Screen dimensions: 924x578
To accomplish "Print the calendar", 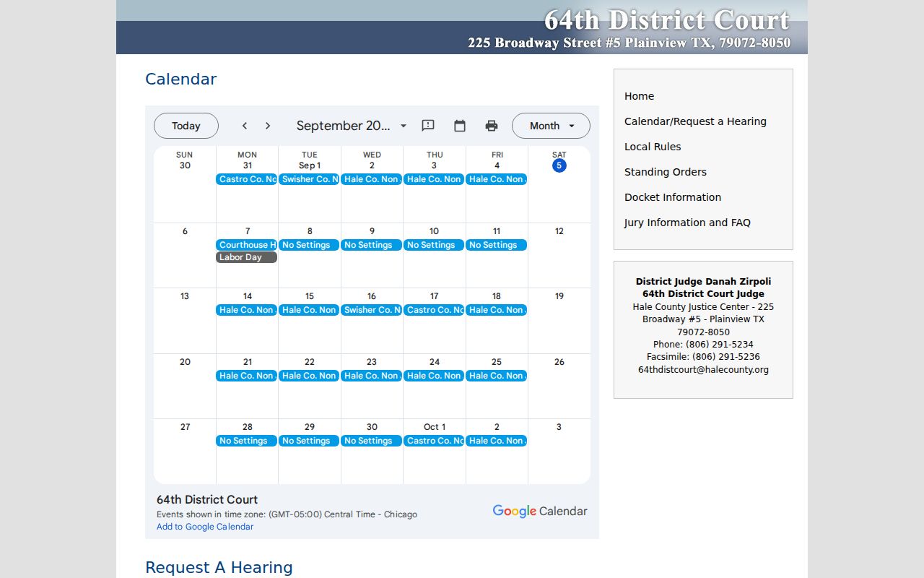I will 492,126.
